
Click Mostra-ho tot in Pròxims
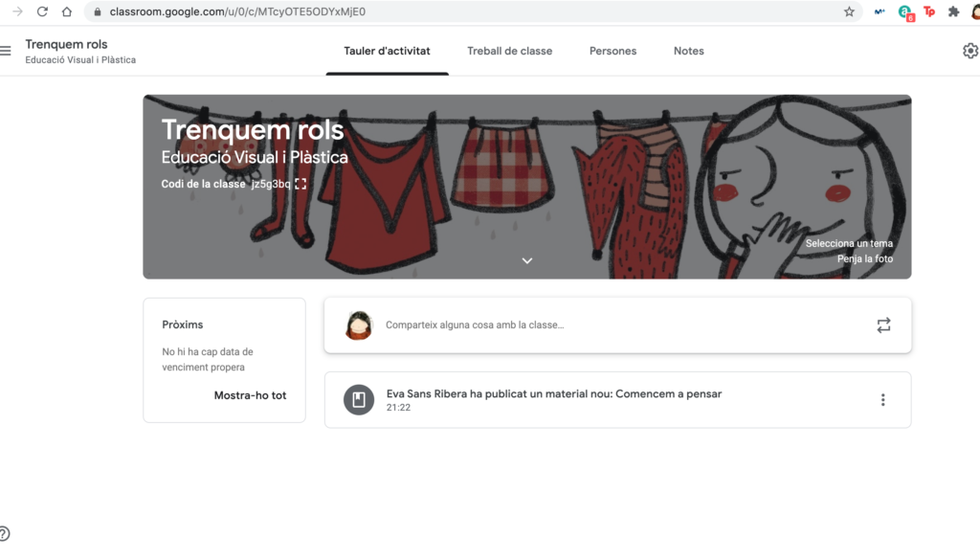click(x=250, y=395)
